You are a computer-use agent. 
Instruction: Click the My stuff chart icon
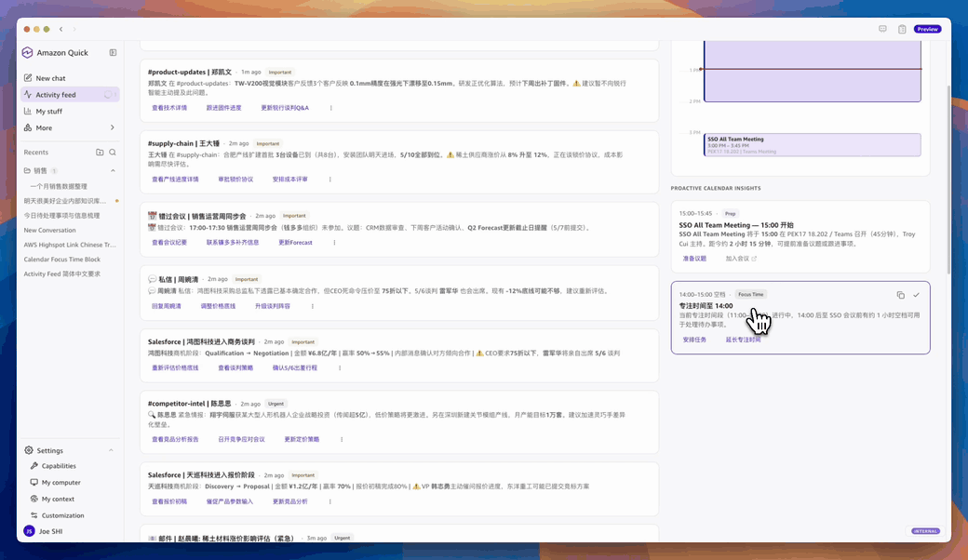pos(28,111)
